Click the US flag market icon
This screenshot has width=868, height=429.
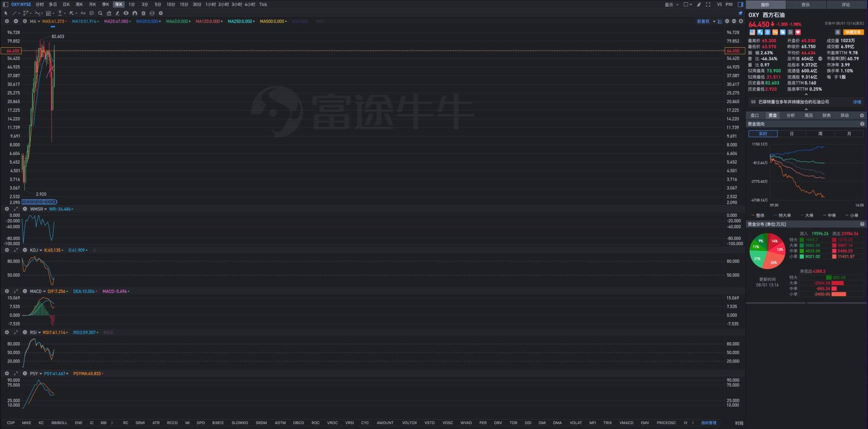pyautogui.click(x=752, y=32)
